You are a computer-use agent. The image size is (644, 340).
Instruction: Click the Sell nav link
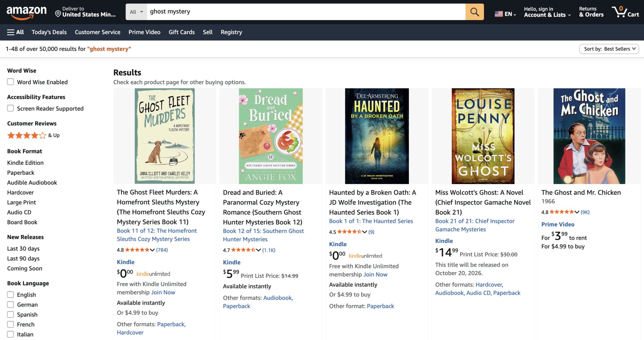coord(208,32)
